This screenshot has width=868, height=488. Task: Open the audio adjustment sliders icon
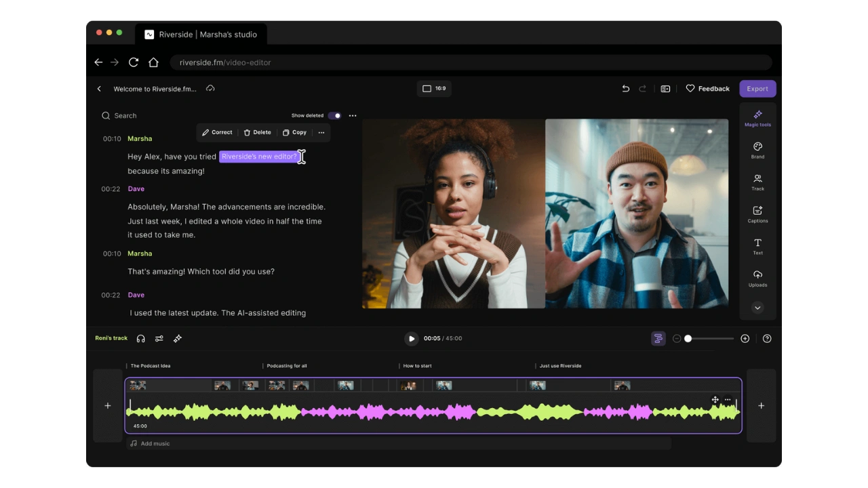tap(159, 338)
